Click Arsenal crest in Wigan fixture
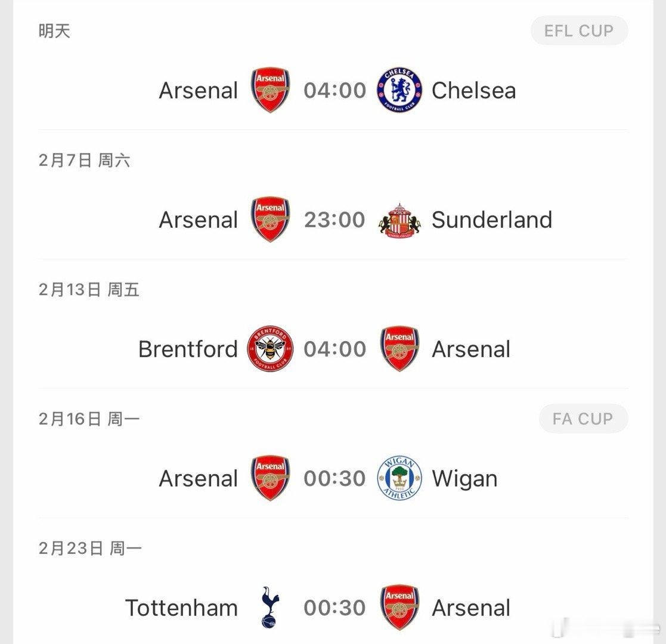Viewport: 666px width, 644px height. 270,478
